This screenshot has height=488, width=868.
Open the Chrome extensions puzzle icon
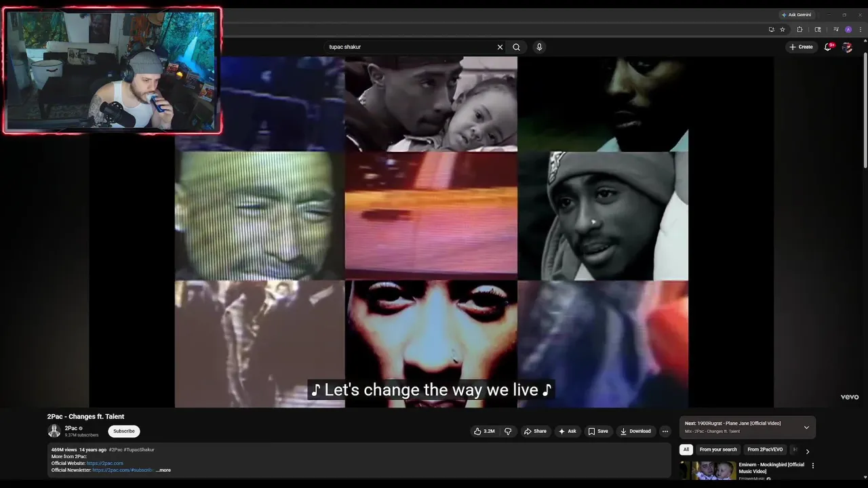click(800, 29)
